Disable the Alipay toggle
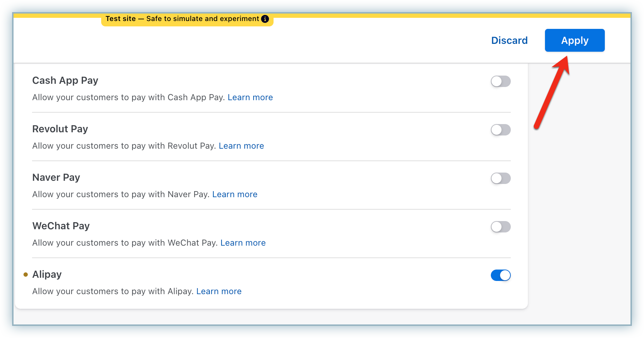 pyautogui.click(x=500, y=275)
